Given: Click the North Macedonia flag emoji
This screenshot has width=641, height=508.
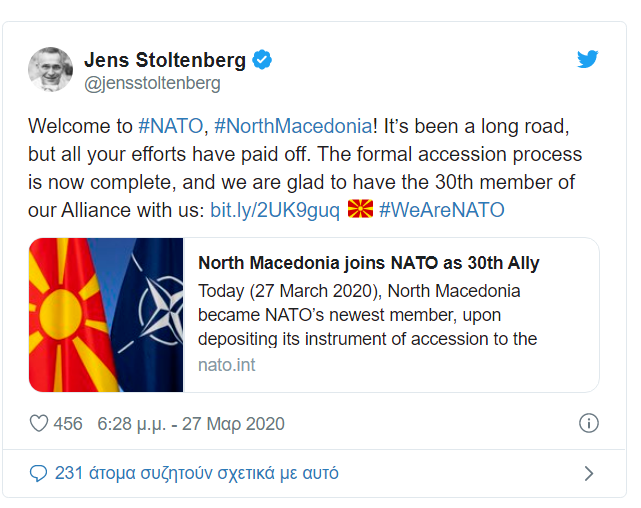Looking at the screenshot, I should 360,209.
